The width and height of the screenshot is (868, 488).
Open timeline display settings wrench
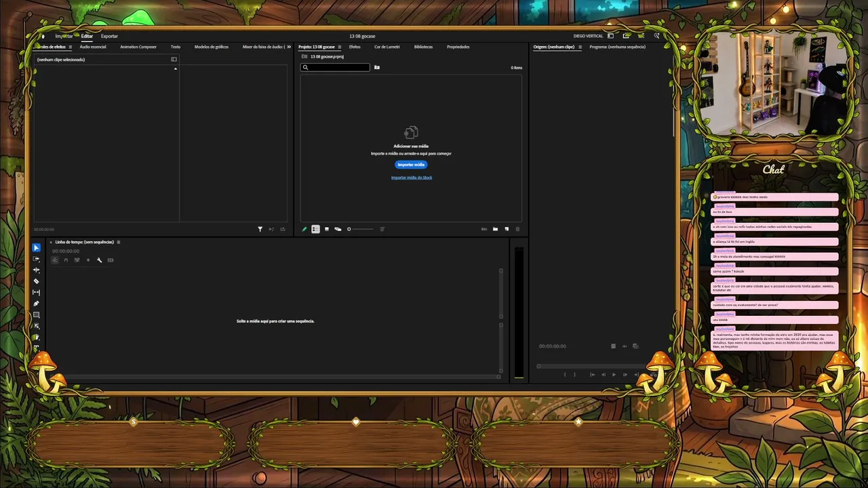pos(99,260)
